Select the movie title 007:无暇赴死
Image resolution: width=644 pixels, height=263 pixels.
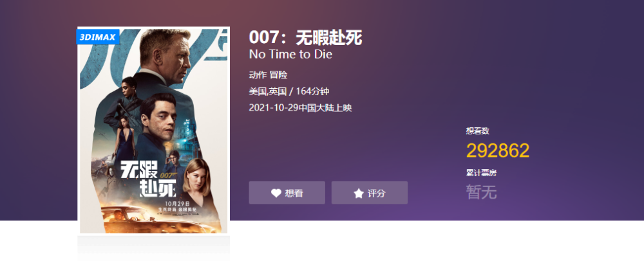[x=305, y=38]
